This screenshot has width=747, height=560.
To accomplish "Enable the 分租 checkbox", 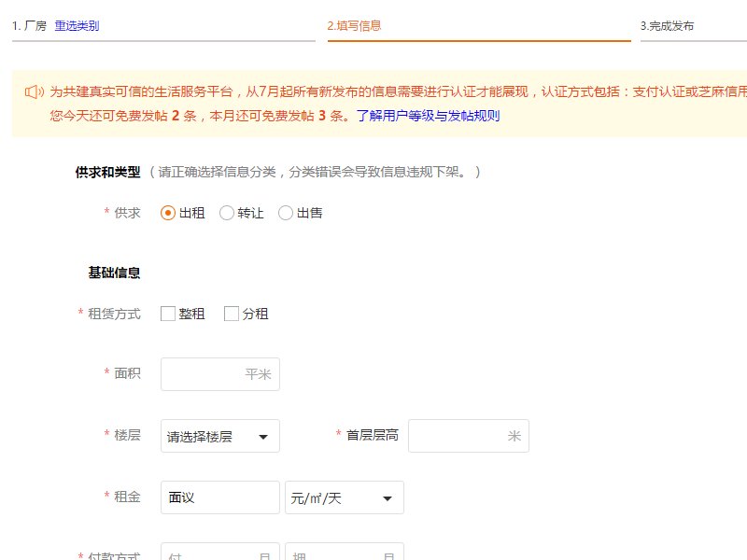I will coord(231,314).
